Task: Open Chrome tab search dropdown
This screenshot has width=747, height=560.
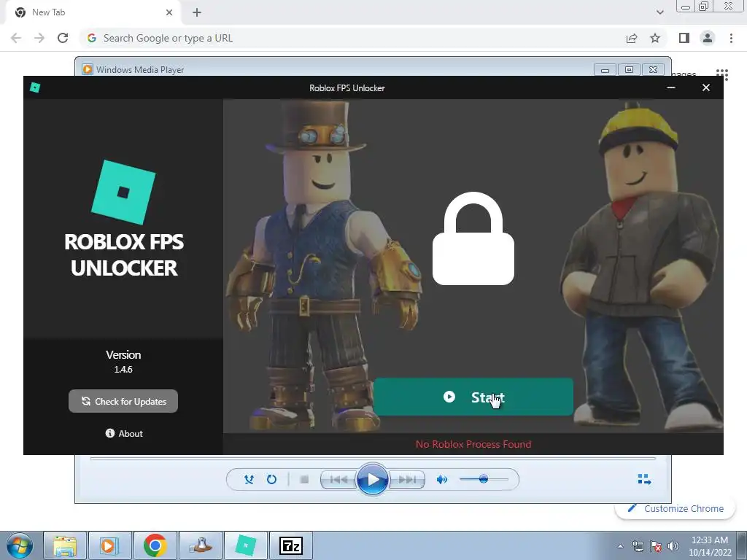Action: tap(659, 12)
